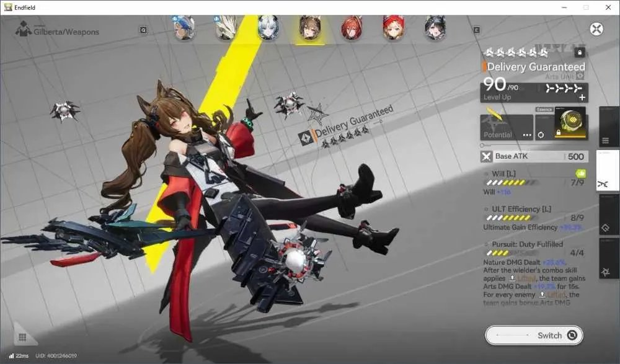Viewport: 620px width, 364px height.
Task: Click the Will [L] 7/9 progress bar
Action: (x=512, y=182)
